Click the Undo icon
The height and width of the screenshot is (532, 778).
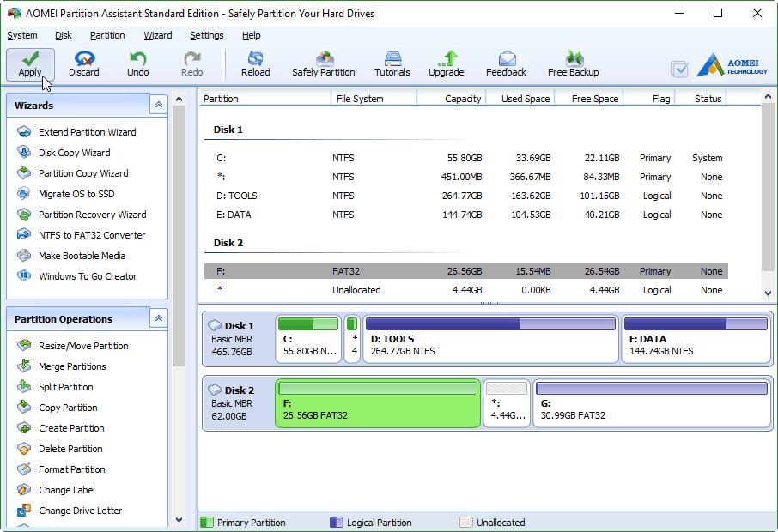137,63
